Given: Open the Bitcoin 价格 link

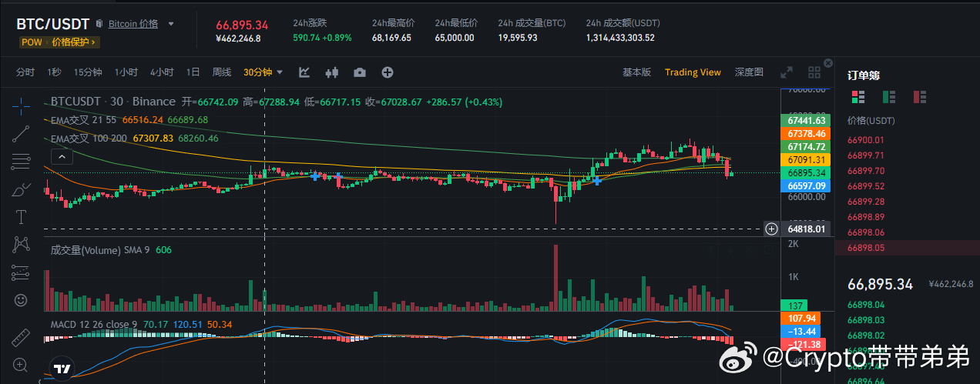Looking at the screenshot, I should (x=133, y=24).
